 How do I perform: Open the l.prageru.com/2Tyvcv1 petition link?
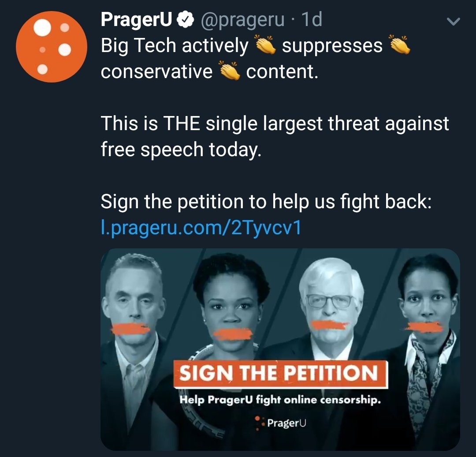201,228
